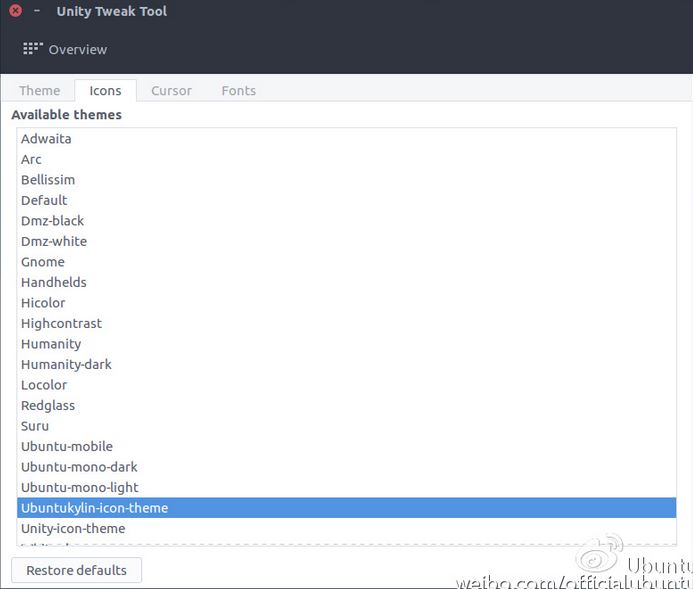Go to the Fonts tab
This screenshot has width=693, height=589.
238,90
